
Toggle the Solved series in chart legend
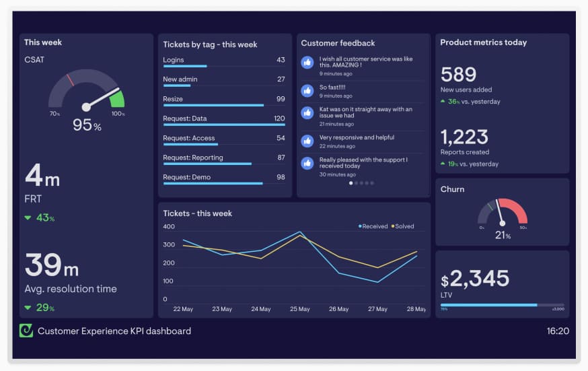pyautogui.click(x=402, y=226)
